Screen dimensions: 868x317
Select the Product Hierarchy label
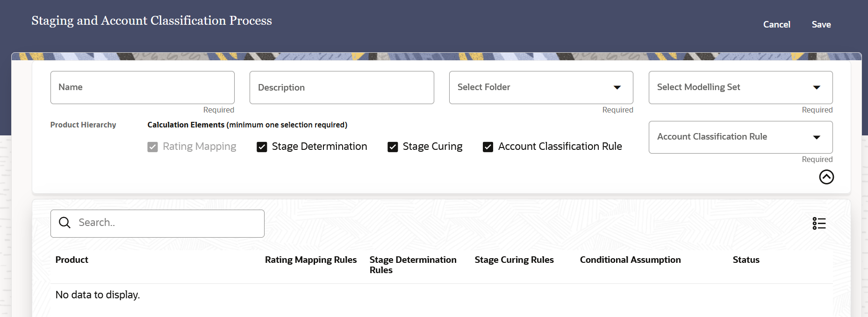83,125
